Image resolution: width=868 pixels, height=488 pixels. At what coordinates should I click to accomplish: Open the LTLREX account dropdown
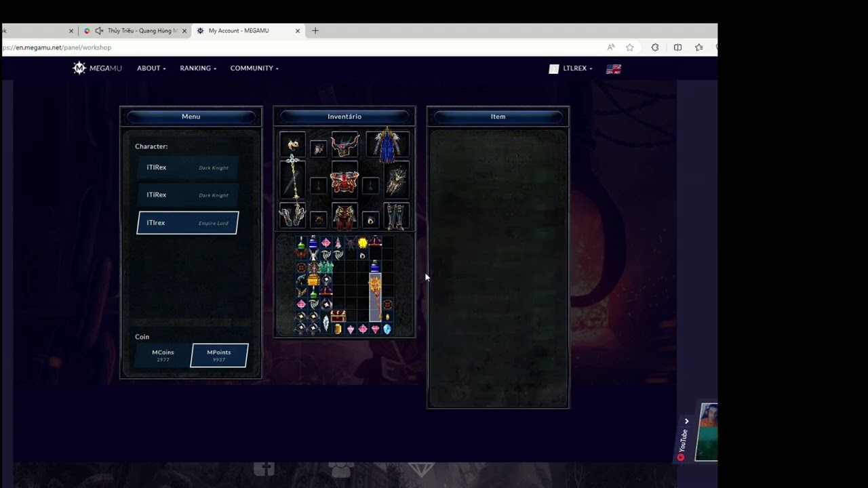click(x=571, y=68)
